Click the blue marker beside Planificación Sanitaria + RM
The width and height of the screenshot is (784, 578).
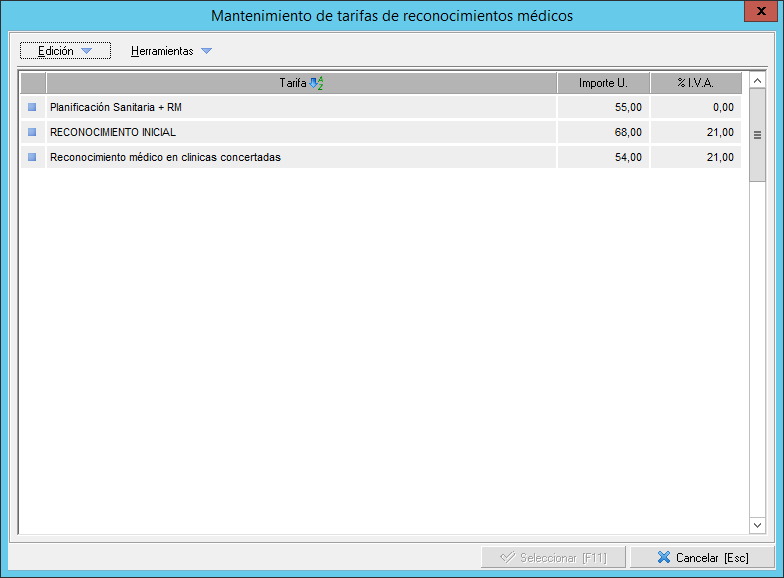32,107
